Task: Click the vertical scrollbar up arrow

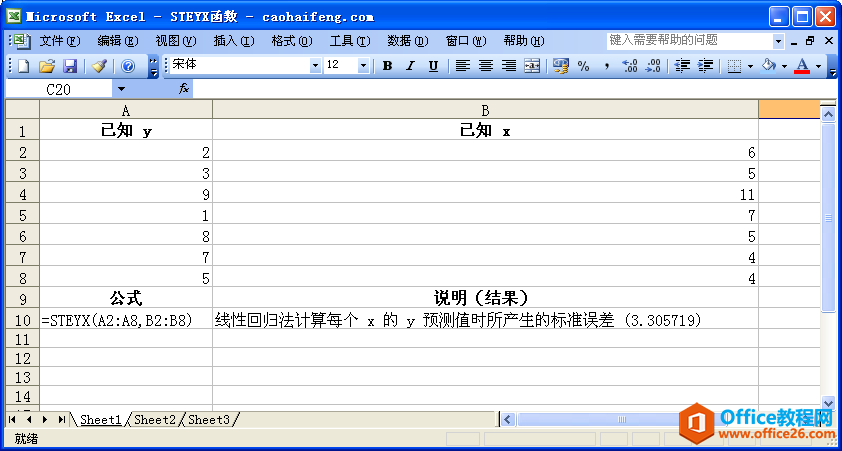Action: (x=829, y=113)
